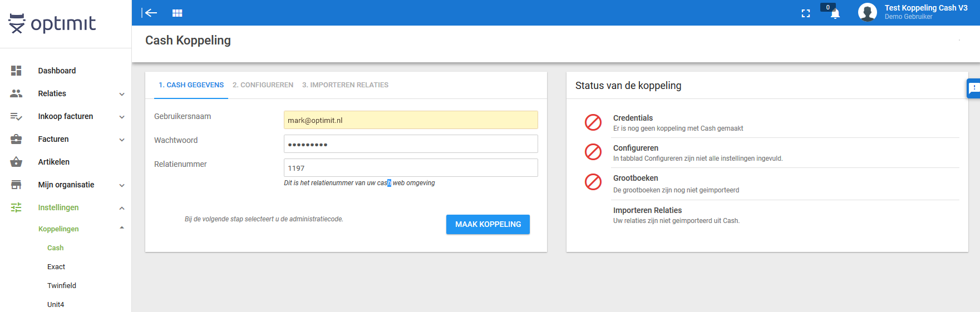Open the notifications bell

[x=835, y=14]
